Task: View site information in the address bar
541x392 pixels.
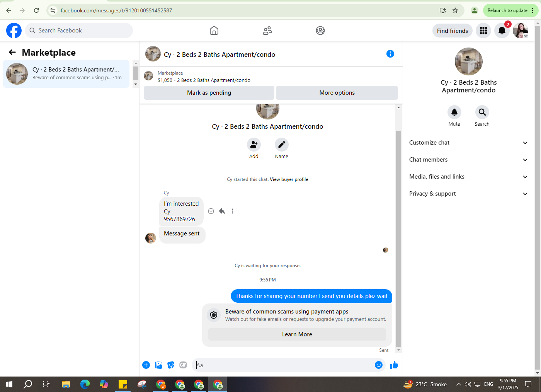Action: (x=53, y=10)
